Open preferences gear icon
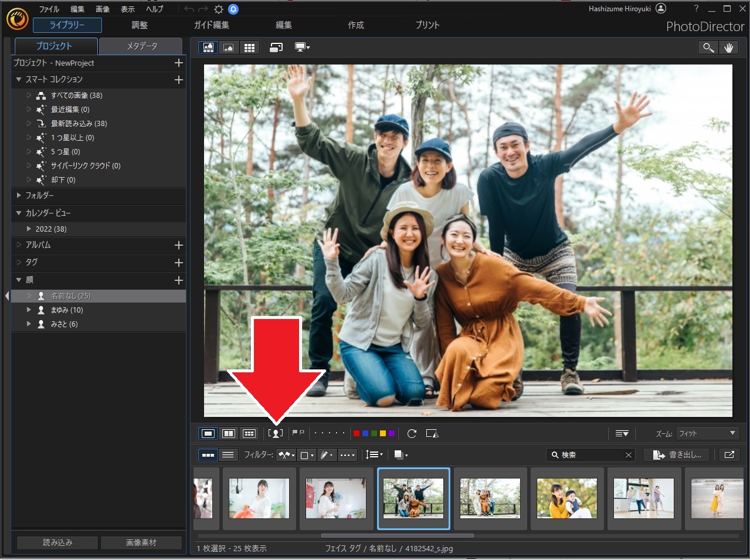 pyautogui.click(x=219, y=9)
